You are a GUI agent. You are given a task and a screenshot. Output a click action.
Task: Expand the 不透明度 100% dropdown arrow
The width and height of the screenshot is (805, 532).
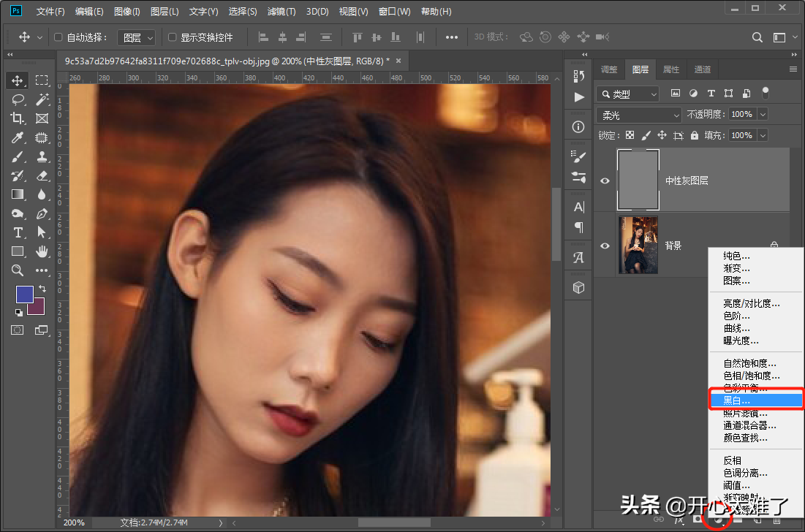[x=763, y=115]
